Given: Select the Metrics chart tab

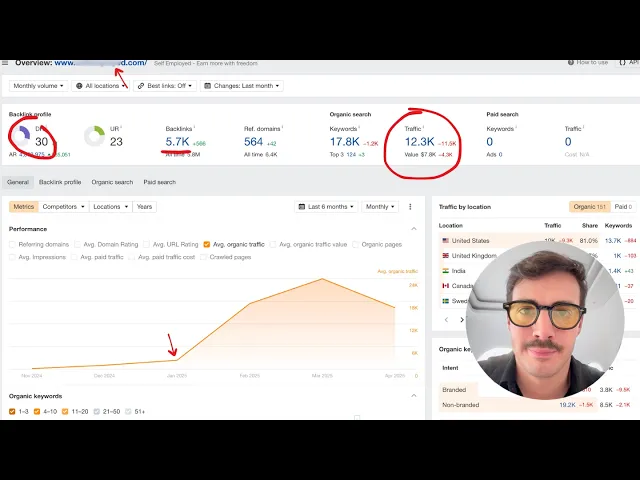Looking at the screenshot, I should (24, 207).
